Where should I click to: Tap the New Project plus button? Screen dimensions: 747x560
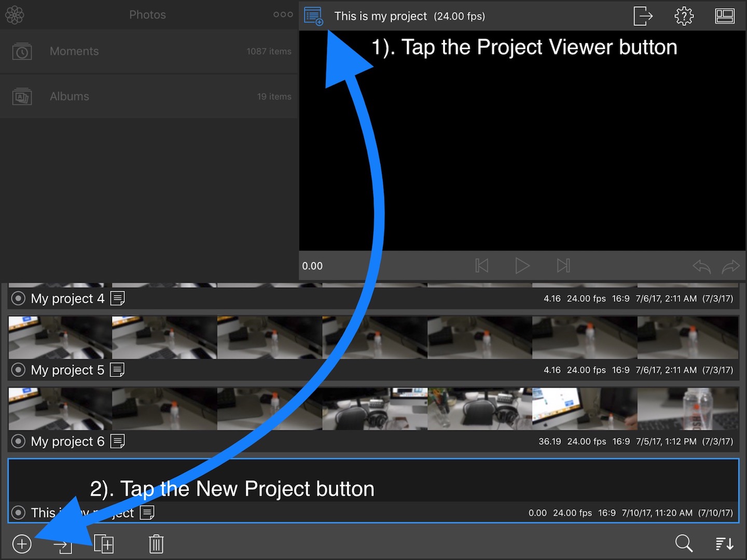(x=22, y=544)
